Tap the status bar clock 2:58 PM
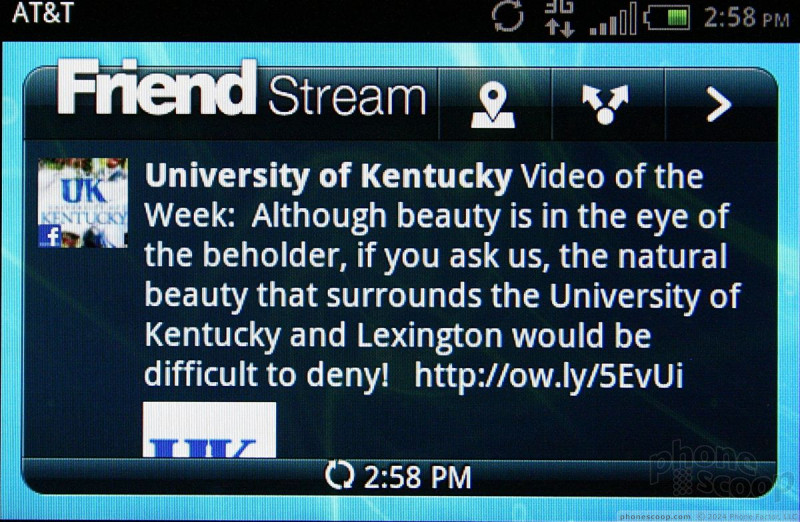This screenshot has height=522, width=800. point(746,18)
